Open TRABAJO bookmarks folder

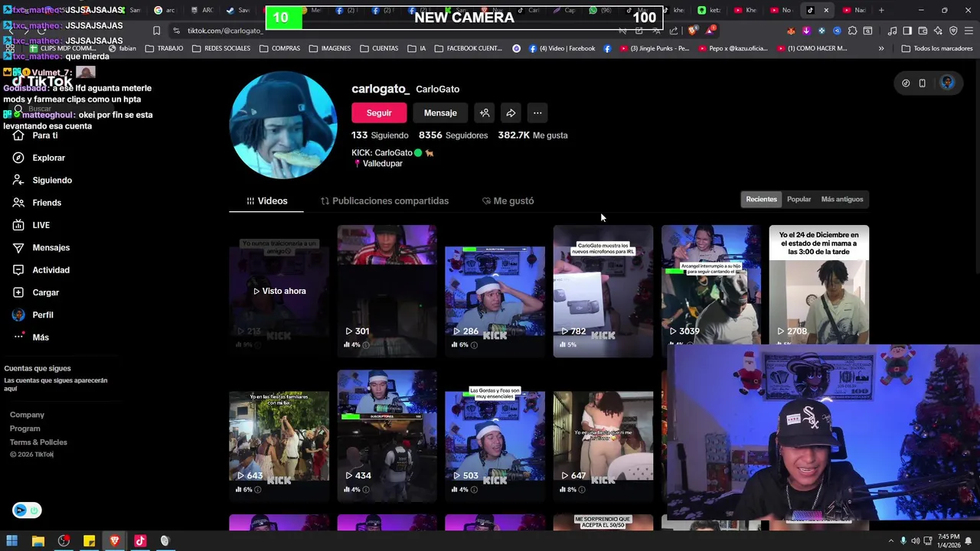pos(164,48)
